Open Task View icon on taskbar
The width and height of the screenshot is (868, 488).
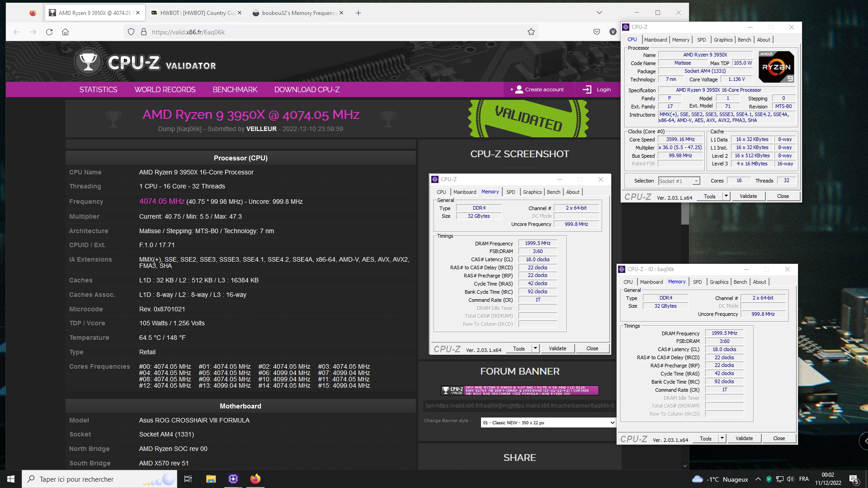[x=188, y=479]
